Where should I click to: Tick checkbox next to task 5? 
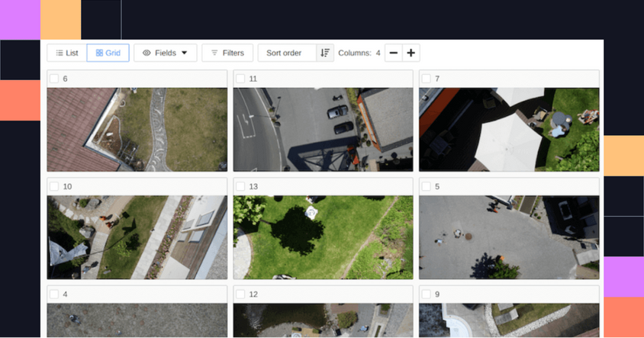[427, 186]
